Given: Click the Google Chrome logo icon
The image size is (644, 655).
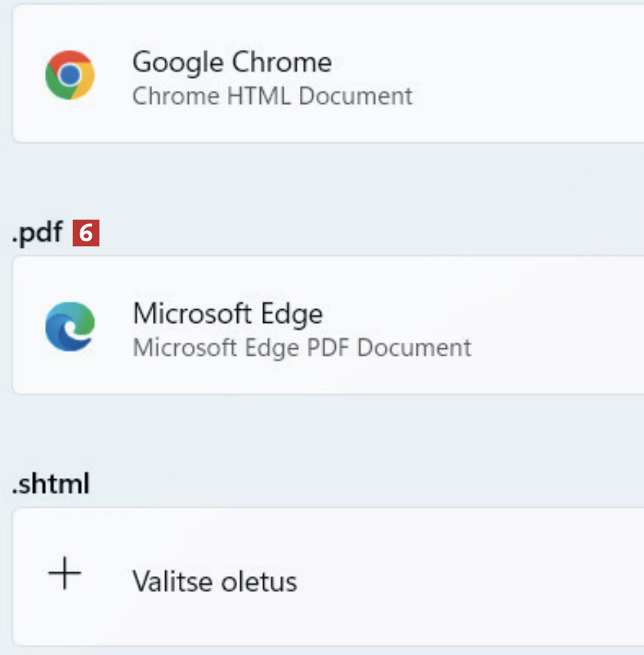Looking at the screenshot, I should (x=70, y=75).
